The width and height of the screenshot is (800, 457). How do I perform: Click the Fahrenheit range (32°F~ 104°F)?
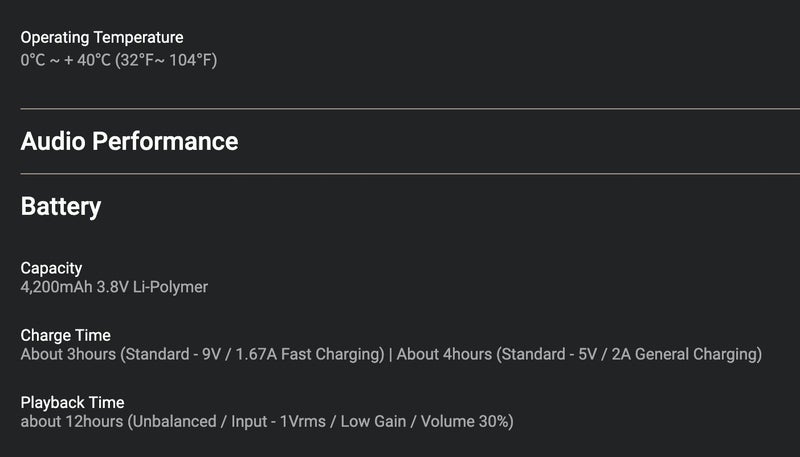166,60
